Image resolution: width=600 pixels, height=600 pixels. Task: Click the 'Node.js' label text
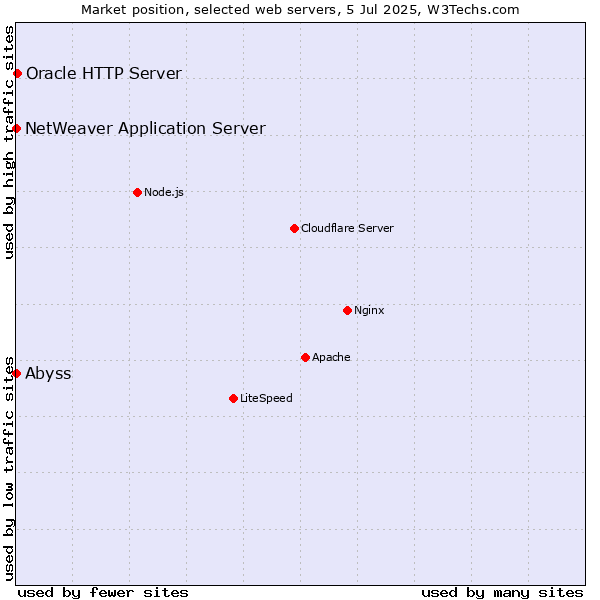tap(164, 192)
